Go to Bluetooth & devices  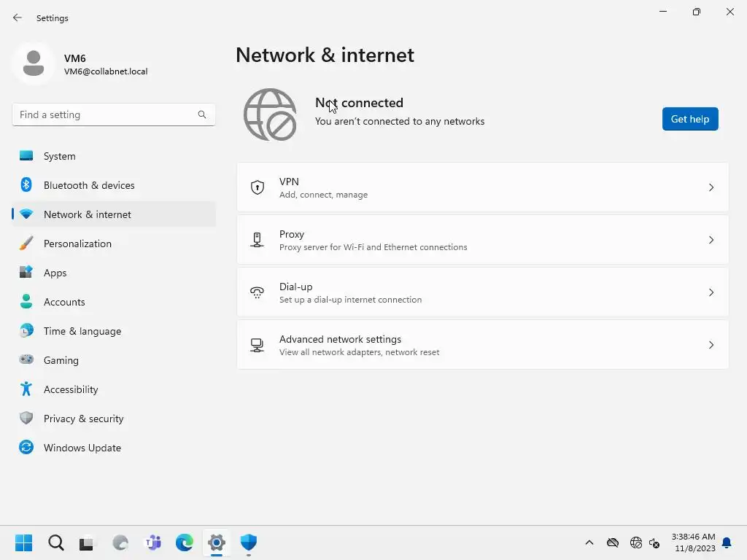tap(113, 185)
